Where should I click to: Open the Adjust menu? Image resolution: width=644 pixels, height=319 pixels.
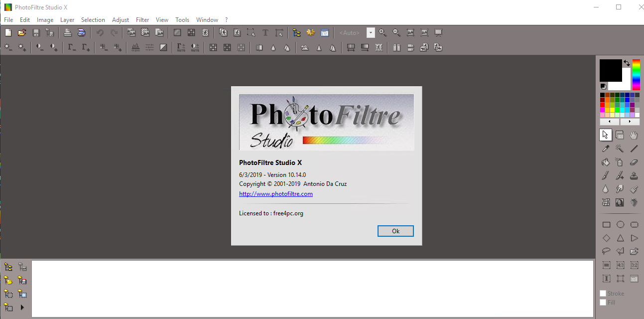click(x=121, y=20)
